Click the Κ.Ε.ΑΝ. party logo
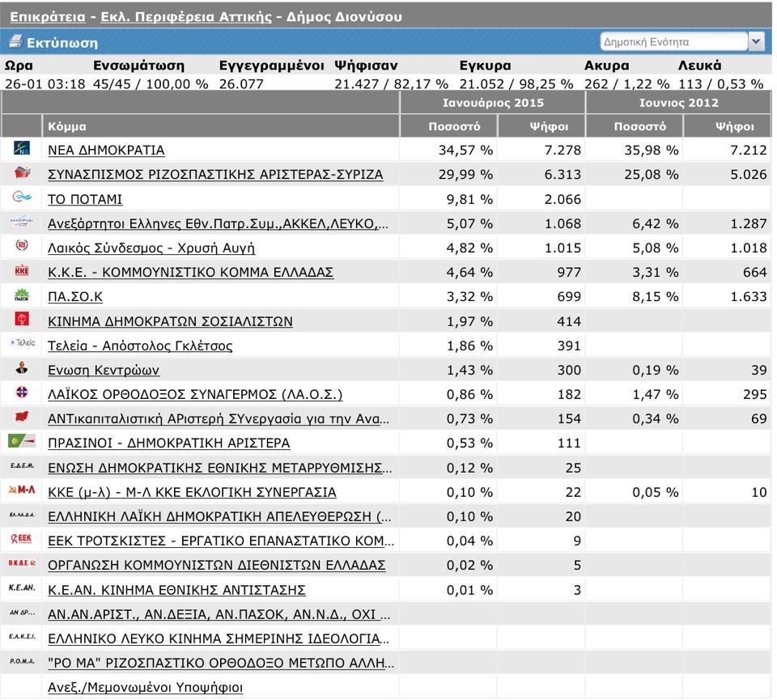Screen dimensions: 777x700 tap(23, 588)
